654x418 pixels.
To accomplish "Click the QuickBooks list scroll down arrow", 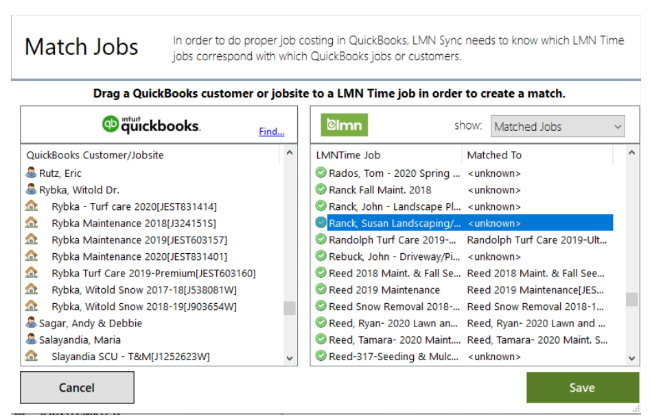I will click(290, 358).
